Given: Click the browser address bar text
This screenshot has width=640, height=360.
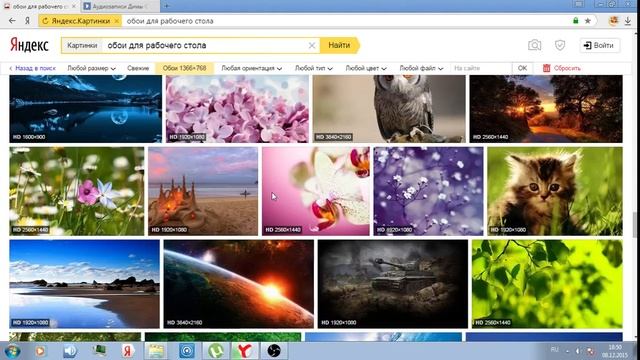Looking at the screenshot, I should point(170,21).
